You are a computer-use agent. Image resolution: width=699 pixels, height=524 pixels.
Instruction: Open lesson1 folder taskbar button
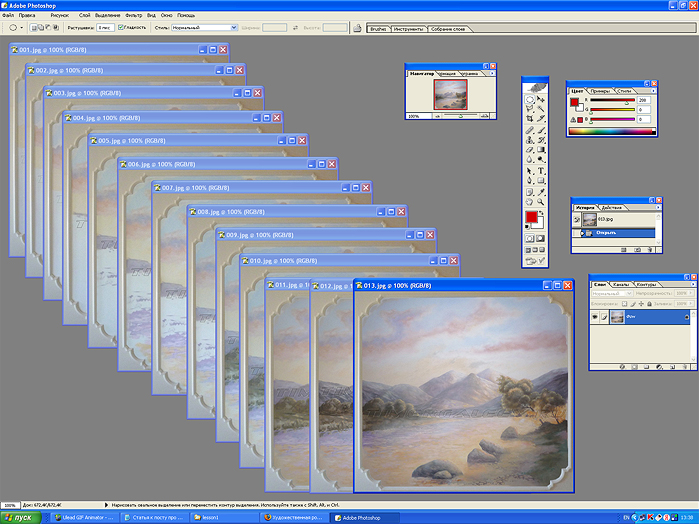226,518
